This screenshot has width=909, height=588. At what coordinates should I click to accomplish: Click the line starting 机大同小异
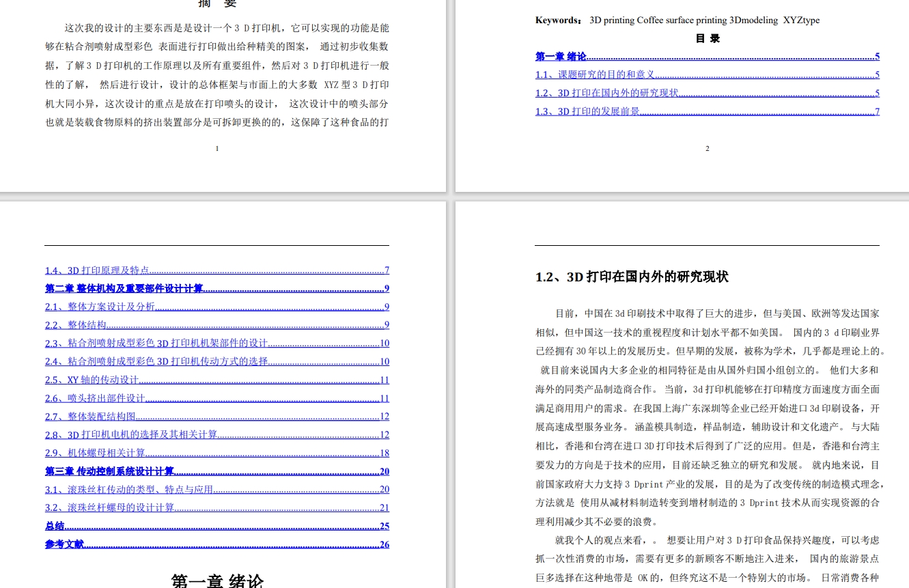217,104
